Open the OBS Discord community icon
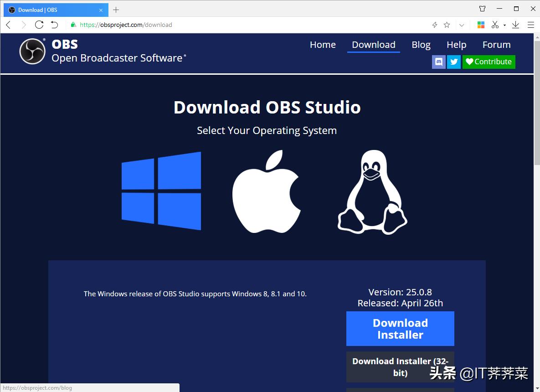This screenshot has height=392, width=540. click(x=438, y=62)
